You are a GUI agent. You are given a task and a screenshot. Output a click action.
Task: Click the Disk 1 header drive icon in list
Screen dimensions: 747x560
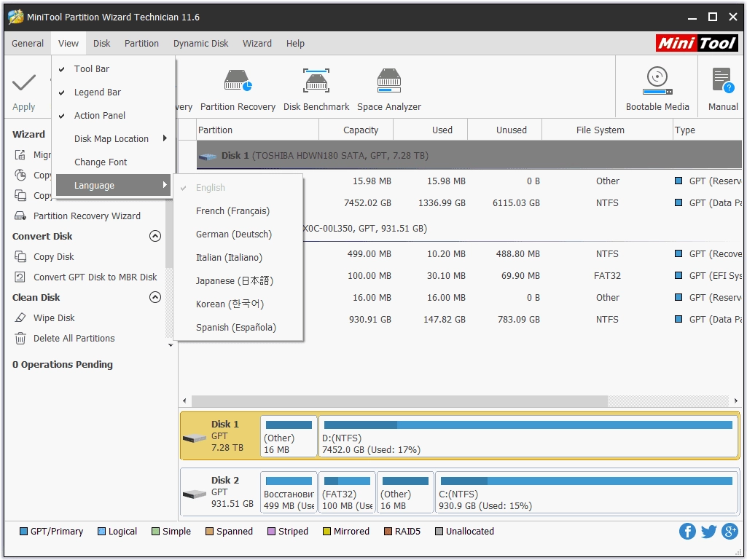click(208, 156)
